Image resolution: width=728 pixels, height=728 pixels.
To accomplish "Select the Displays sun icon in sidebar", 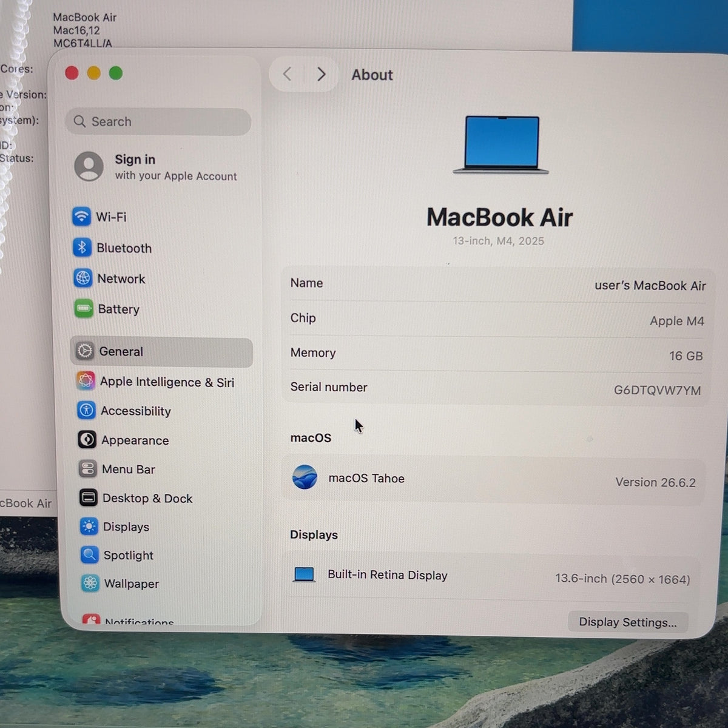I will pyautogui.click(x=89, y=526).
